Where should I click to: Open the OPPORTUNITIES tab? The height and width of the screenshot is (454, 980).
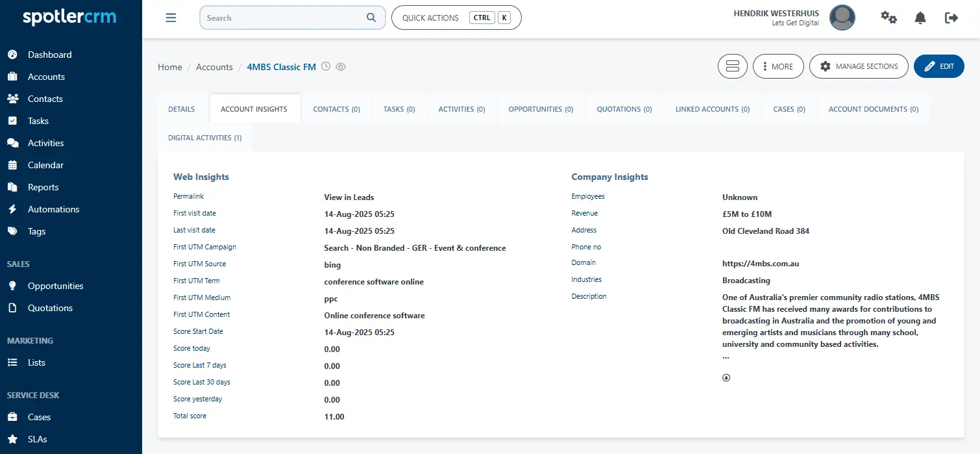(540, 108)
